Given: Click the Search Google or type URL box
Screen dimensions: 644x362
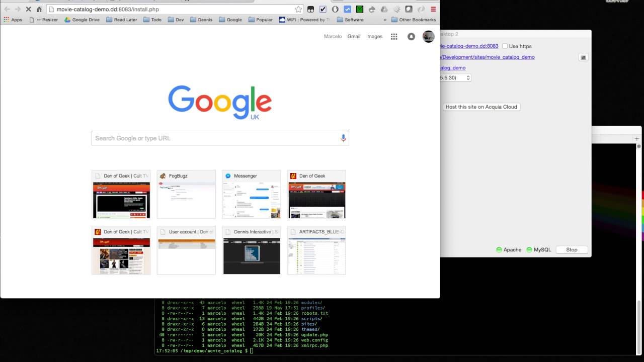Looking at the screenshot, I should (x=220, y=138).
